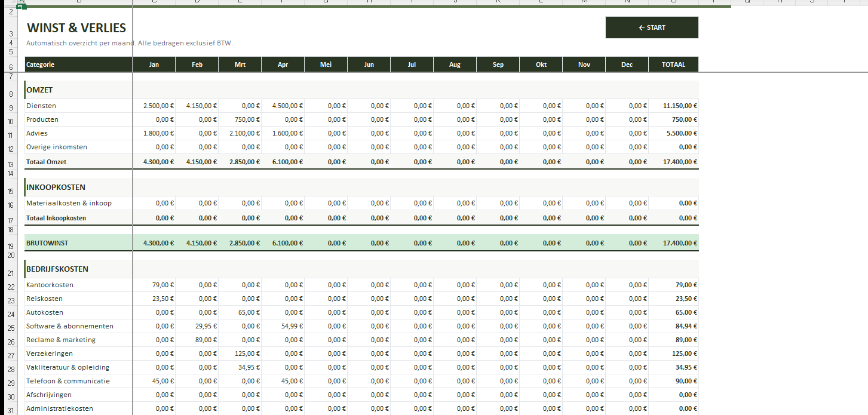This screenshot has width=868, height=415.
Task: Click the START navigation button
Action: click(651, 27)
